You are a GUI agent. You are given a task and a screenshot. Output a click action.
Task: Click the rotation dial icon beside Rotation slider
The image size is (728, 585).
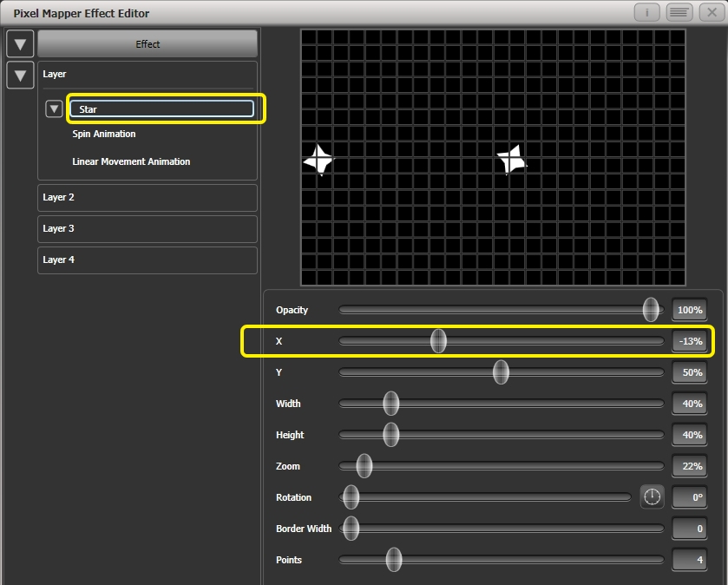652,497
